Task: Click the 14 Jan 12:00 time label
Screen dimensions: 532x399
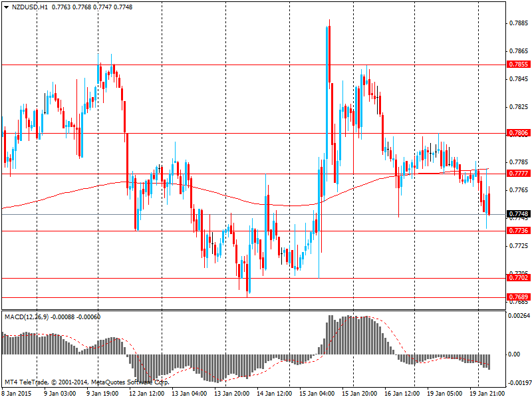Action: 275,393
